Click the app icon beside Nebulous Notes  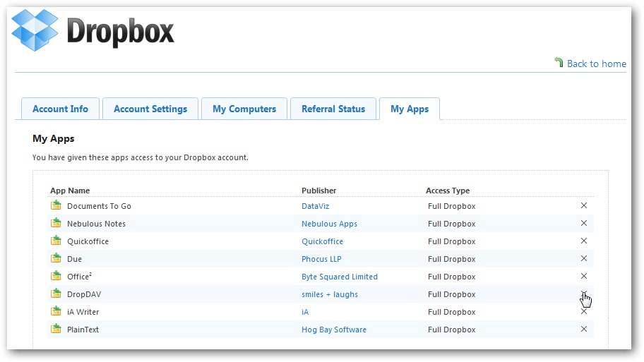56,223
